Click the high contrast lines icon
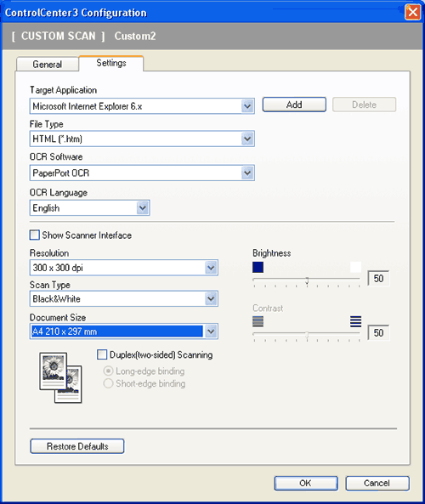Viewport: 425px width, 504px height. [x=355, y=321]
